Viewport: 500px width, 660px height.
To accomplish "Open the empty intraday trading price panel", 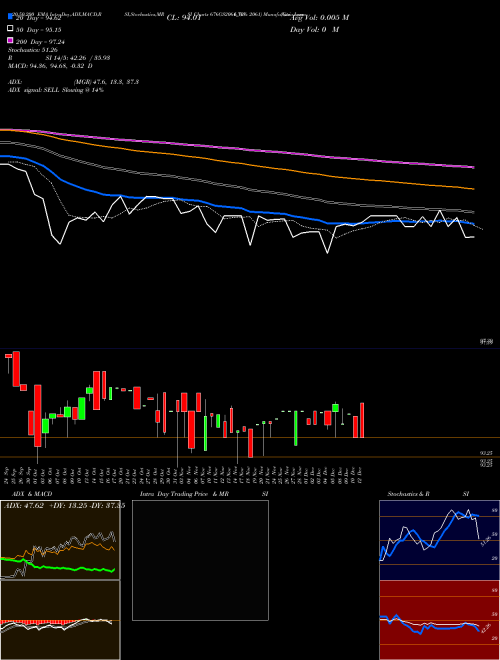I will click(x=200, y=560).
